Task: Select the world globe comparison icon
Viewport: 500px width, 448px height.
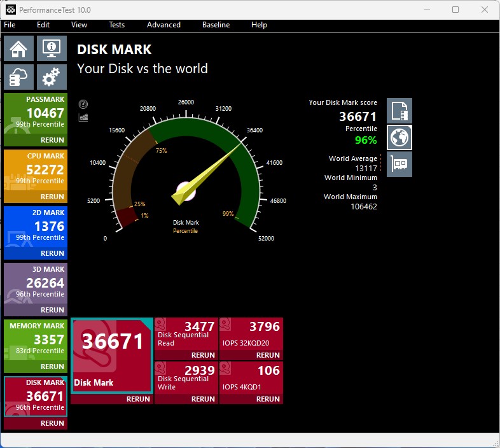Action: click(399, 137)
